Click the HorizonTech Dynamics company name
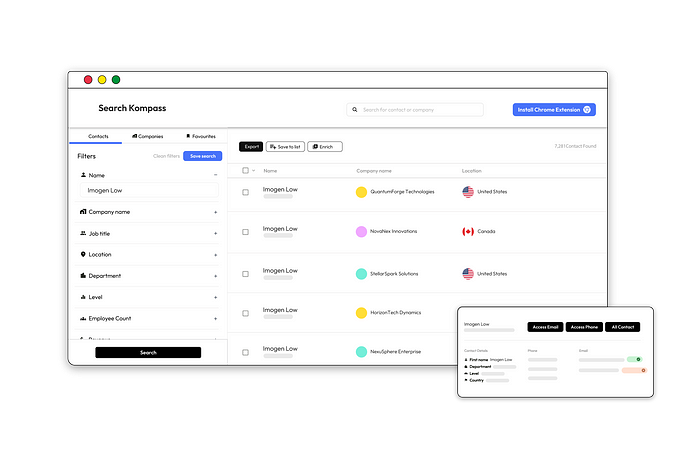700x467 pixels. click(396, 313)
